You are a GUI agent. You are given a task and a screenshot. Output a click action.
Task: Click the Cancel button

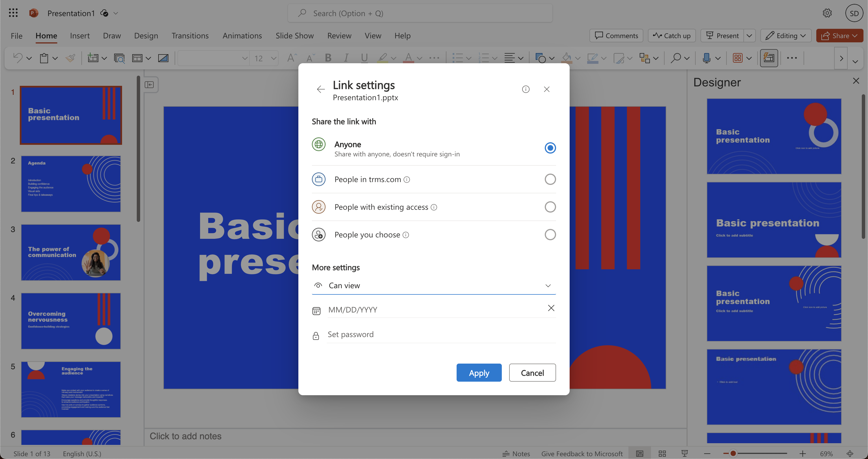tap(532, 372)
